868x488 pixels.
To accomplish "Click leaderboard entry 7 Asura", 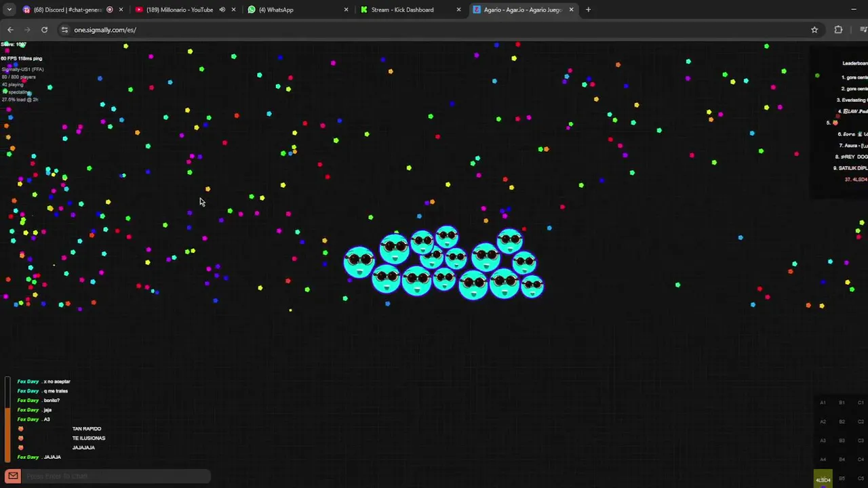I will (853, 146).
